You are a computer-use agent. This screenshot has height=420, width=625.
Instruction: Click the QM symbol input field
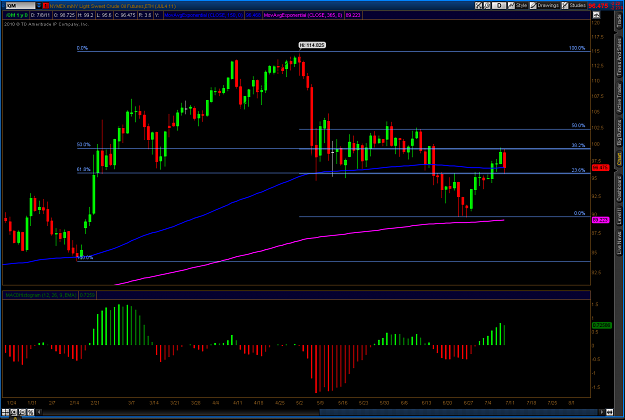point(20,6)
